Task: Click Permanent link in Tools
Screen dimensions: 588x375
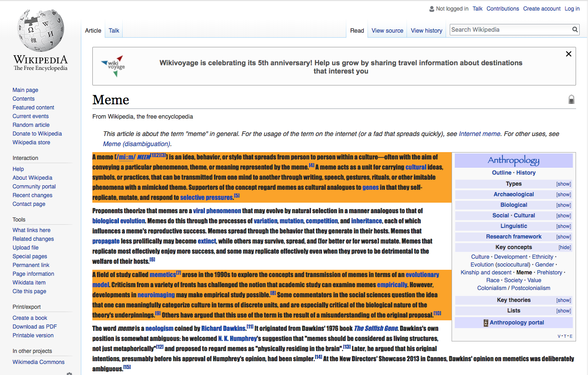Action: (31, 265)
